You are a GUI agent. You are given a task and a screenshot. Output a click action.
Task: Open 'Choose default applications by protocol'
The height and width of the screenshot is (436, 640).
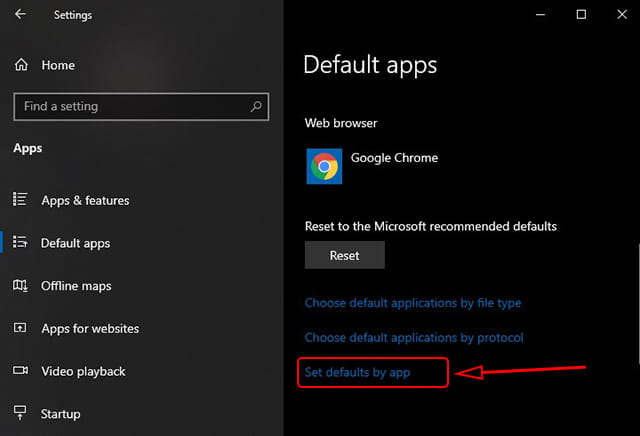(x=414, y=338)
